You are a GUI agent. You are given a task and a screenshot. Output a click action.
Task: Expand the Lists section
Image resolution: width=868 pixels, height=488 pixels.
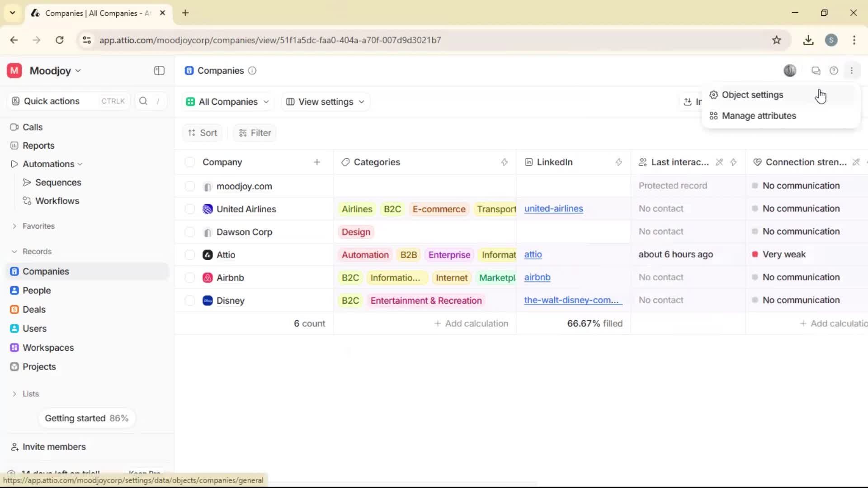pos(14,394)
